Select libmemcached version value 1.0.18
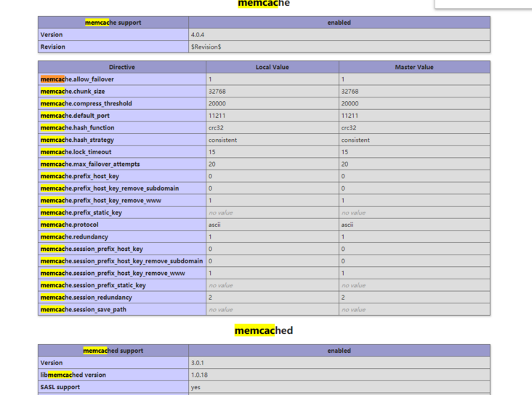The height and width of the screenshot is (395, 532). click(199, 375)
